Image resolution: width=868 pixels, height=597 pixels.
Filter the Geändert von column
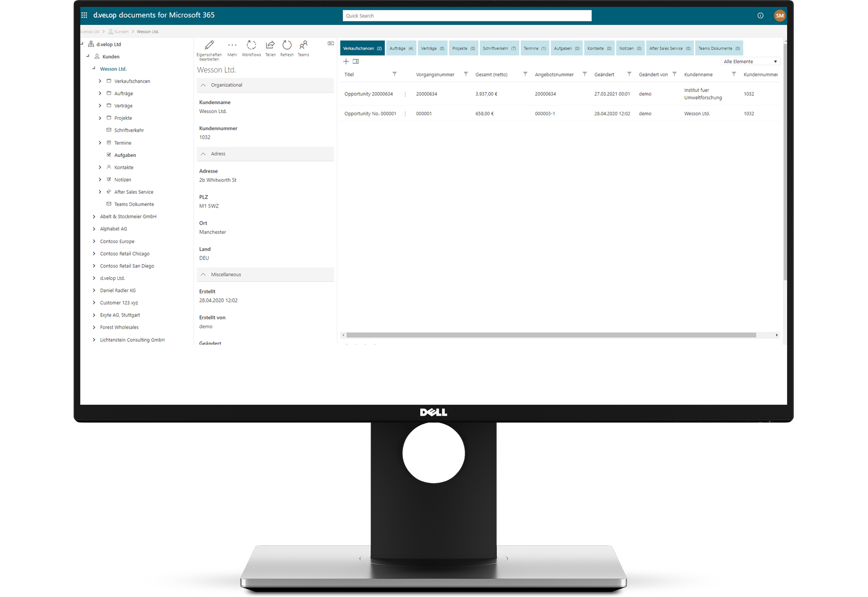(674, 74)
